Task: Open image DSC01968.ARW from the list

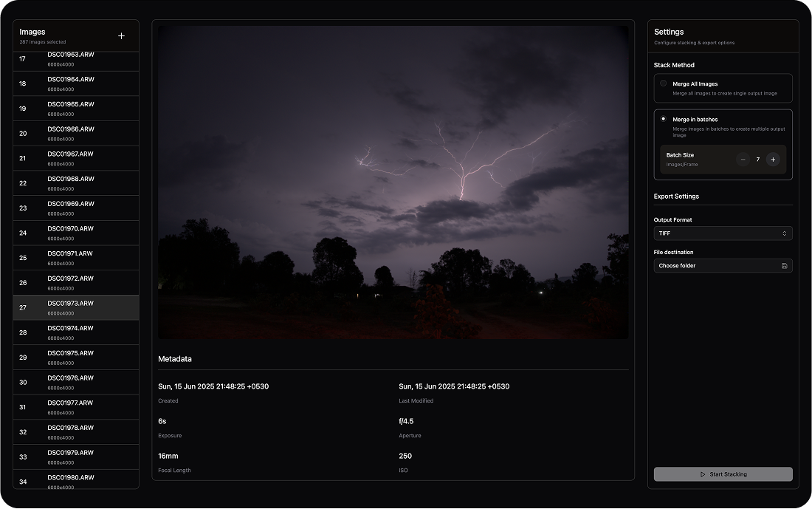Action: [76, 183]
